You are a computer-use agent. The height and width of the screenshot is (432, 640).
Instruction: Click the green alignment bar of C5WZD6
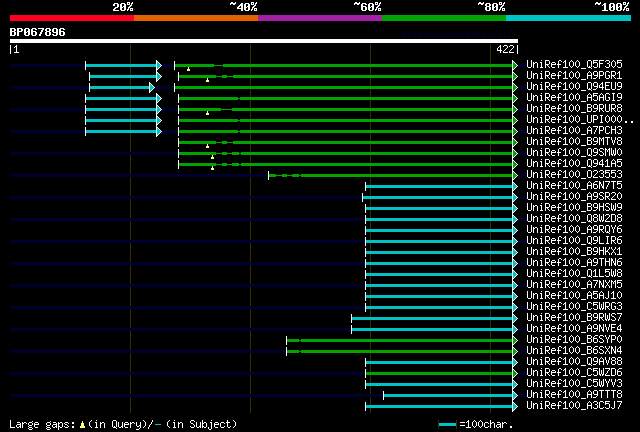click(x=441, y=374)
